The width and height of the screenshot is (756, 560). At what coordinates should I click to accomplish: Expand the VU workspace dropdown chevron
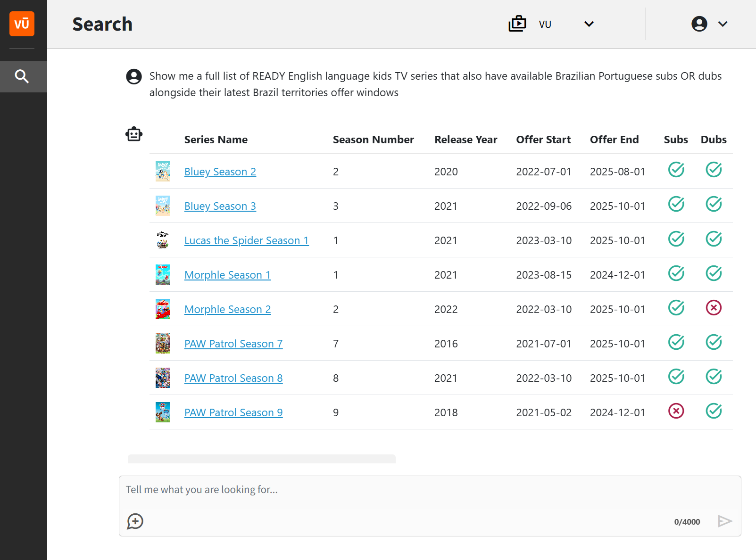(x=589, y=24)
